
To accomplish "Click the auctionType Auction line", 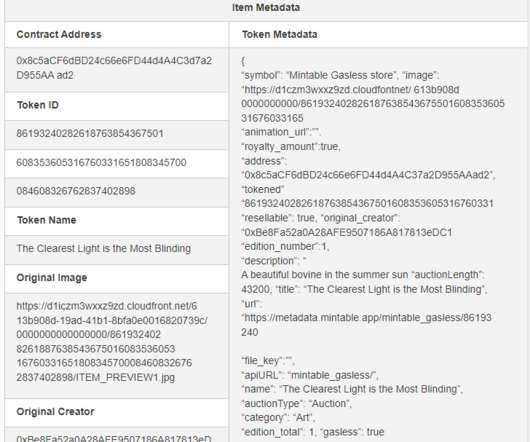I will click(296, 403).
